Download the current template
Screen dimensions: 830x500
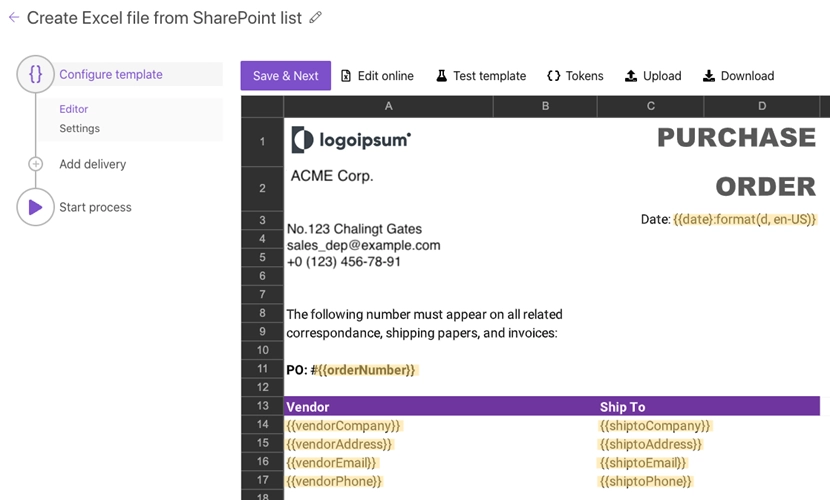(738, 76)
